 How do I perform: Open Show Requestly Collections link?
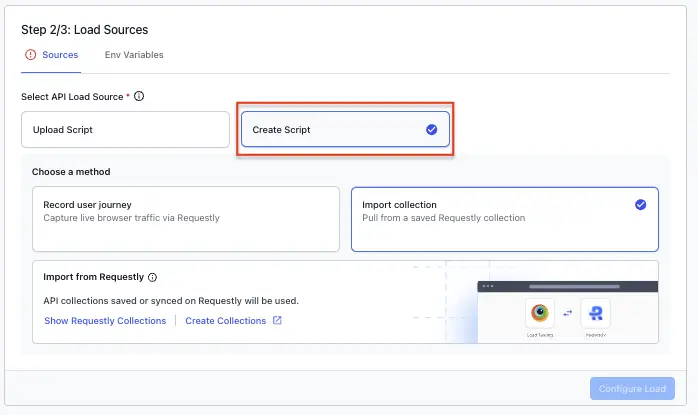tap(105, 321)
